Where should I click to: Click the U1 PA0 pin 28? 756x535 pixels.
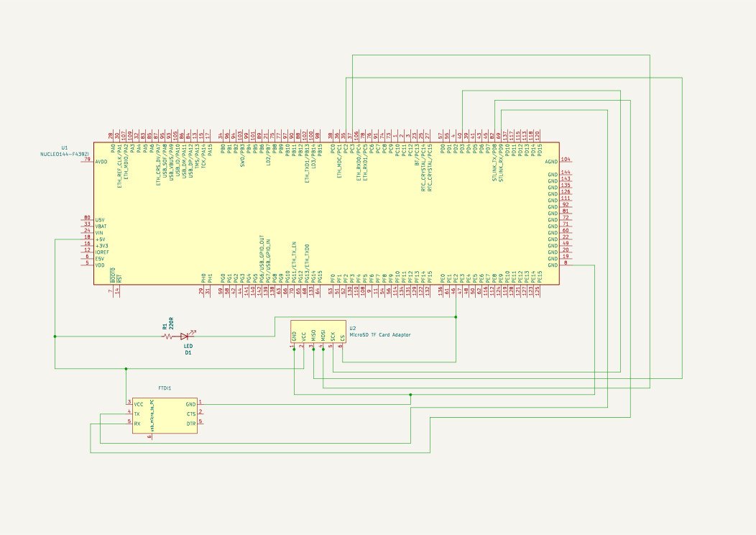click(111, 136)
